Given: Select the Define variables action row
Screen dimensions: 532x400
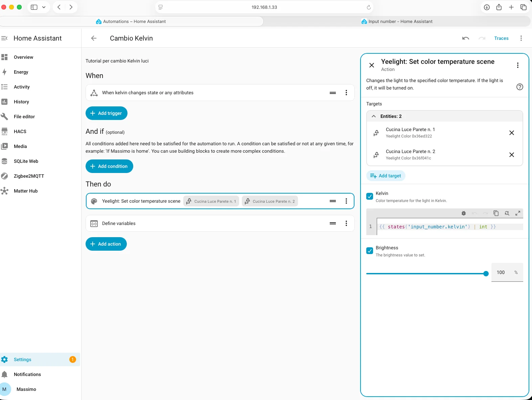Looking at the screenshot, I should [220, 223].
